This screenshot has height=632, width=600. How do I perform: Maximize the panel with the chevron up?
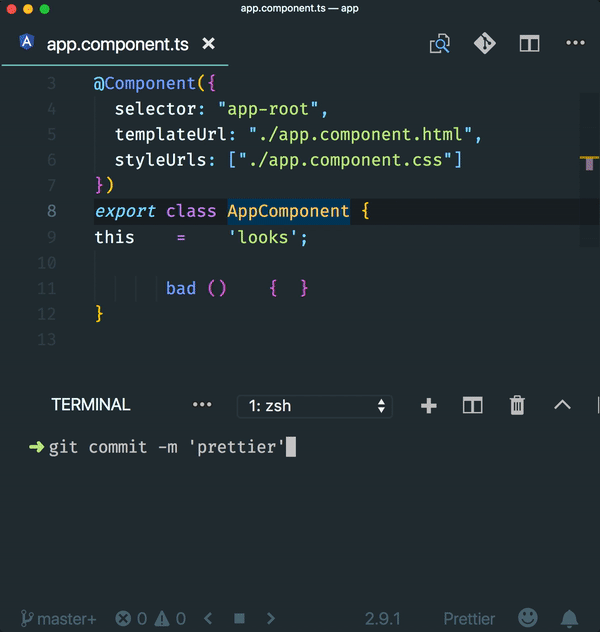pyautogui.click(x=562, y=404)
